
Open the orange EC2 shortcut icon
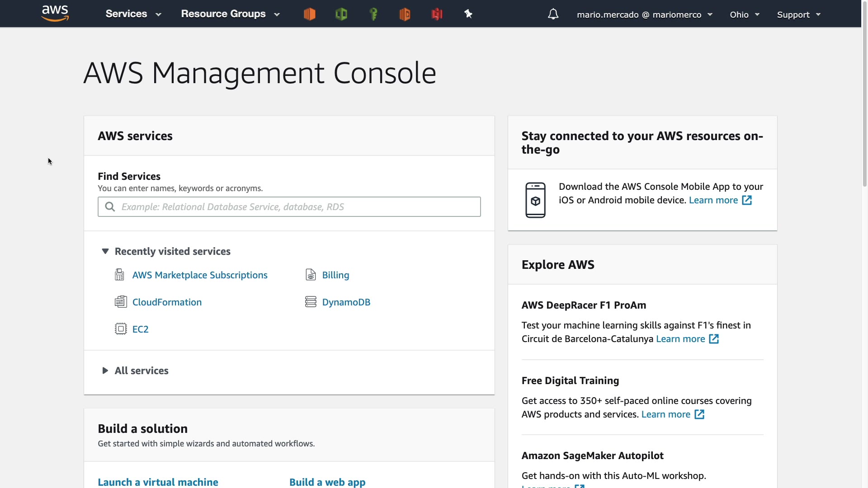[x=309, y=14]
